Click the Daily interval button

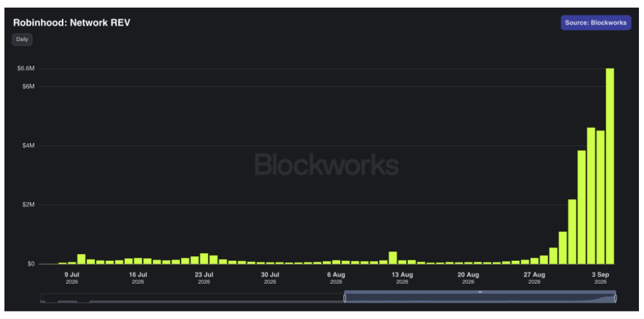click(x=22, y=40)
